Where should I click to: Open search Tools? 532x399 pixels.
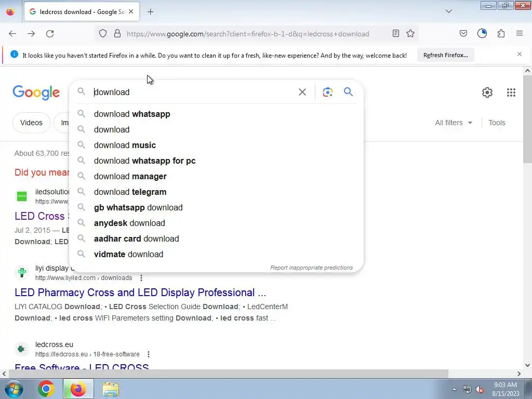click(497, 123)
